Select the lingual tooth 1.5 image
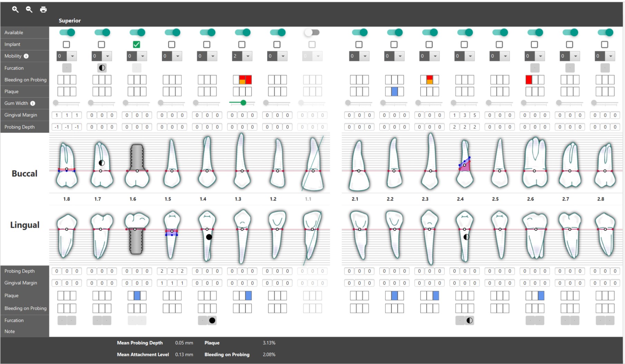This screenshot has width=625, height=364. coord(172,235)
